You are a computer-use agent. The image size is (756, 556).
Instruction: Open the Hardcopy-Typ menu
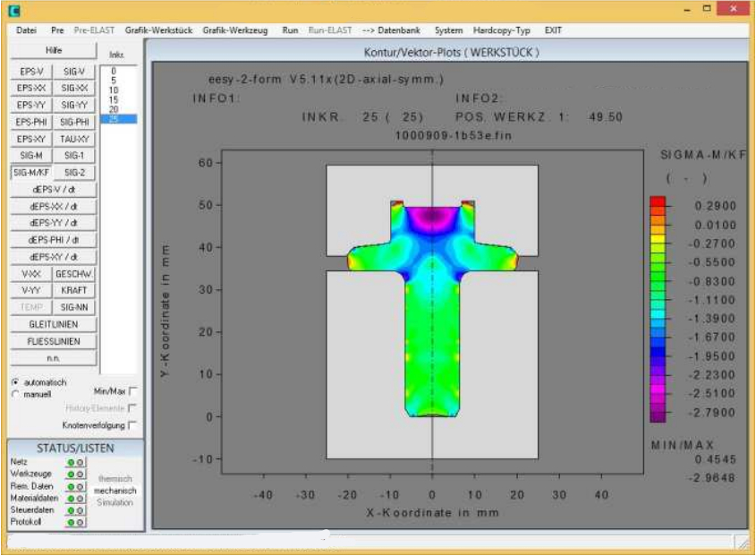pos(502,30)
